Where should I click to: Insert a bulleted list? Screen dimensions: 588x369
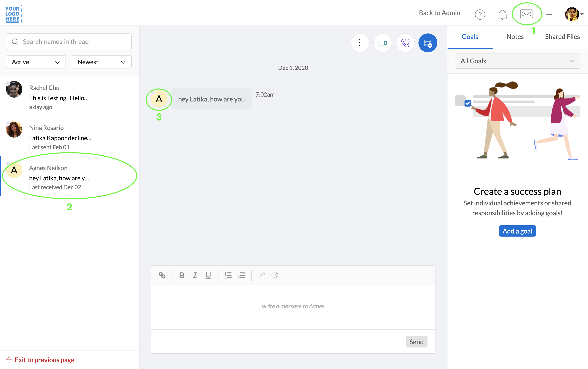(242, 275)
